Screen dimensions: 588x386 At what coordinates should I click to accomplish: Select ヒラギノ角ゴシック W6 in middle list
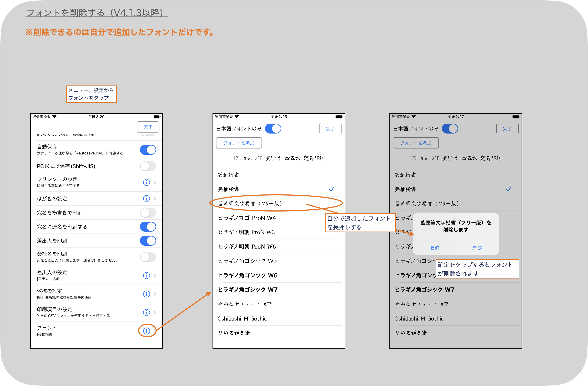(279, 275)
